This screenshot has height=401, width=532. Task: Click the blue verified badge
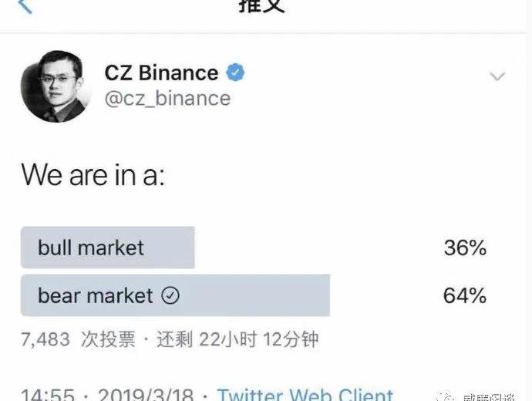click(235, 73)
